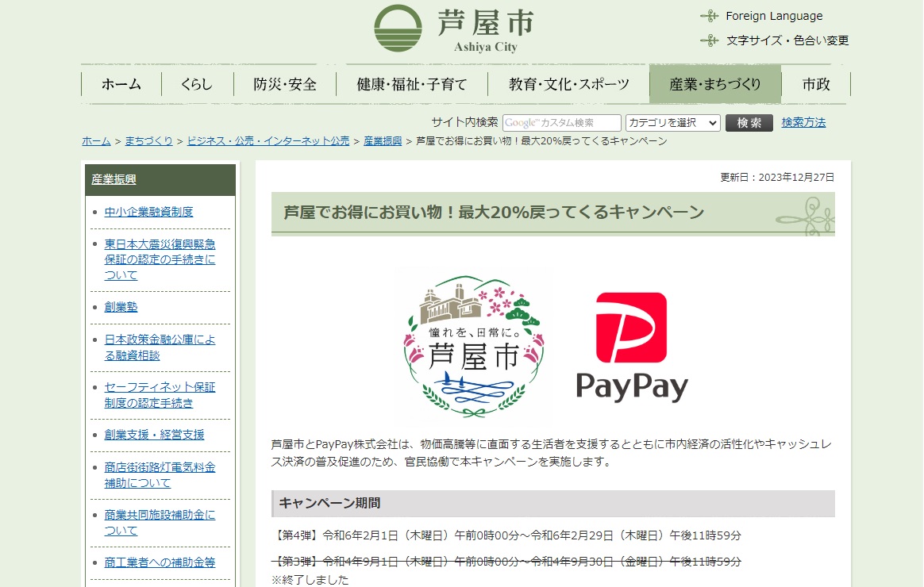The width and height of the screenshot is (924, 587).
Task: Open 文字サイズ・色合い変更 settings
Action: tap(787, 40)
